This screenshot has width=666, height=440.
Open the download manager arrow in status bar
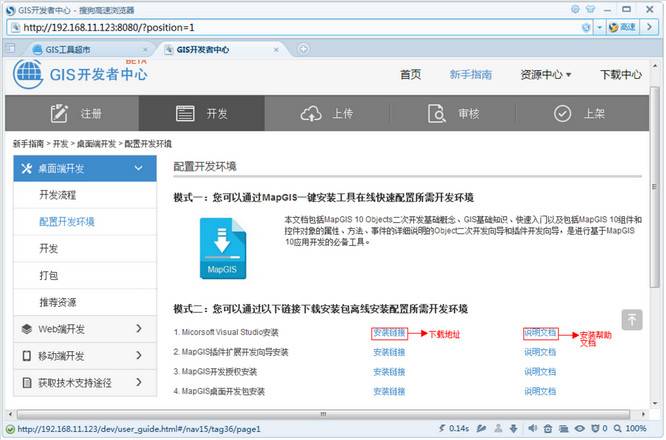click(x=514, y=429)
